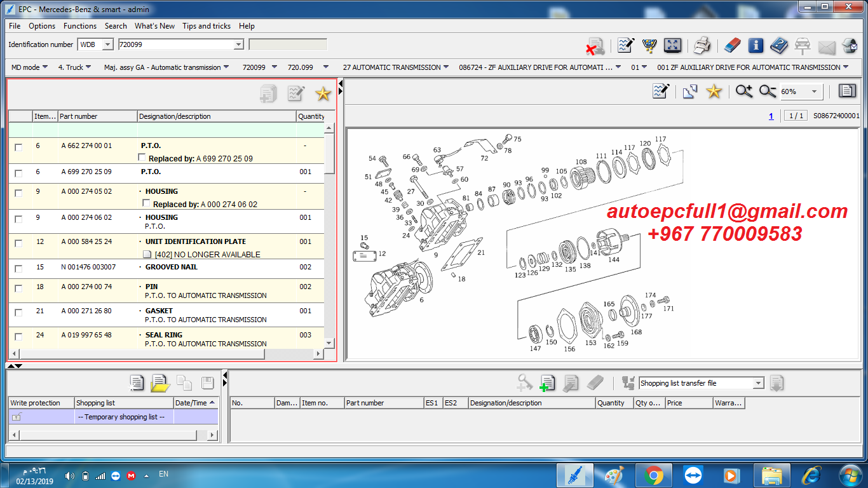Sort by the Designation/description column in parts list
The width and height of the screenshot is (868, 488).
tap(217, 116)
